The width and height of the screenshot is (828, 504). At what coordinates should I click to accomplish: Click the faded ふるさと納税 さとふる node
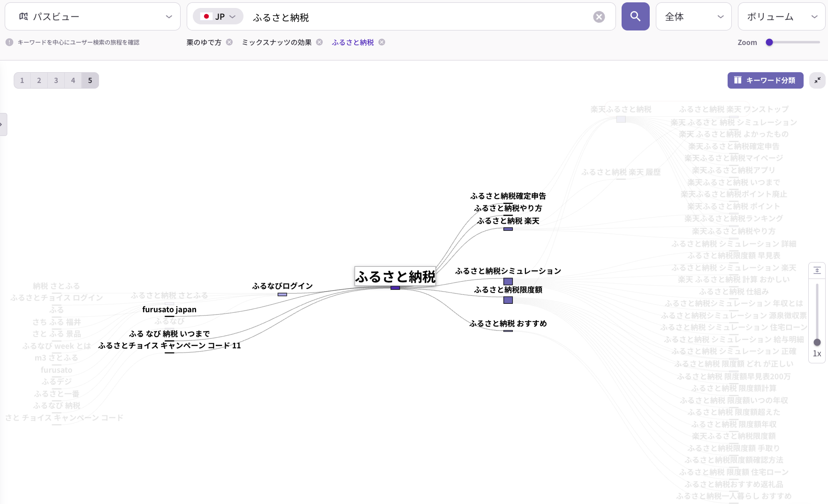coord(169,295)
